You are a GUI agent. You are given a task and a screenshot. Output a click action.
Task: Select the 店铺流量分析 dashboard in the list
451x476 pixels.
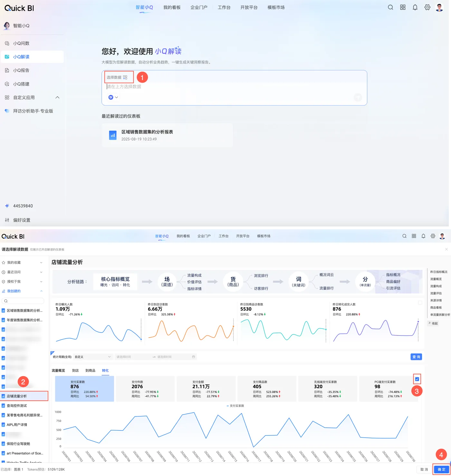pos(24,396)
